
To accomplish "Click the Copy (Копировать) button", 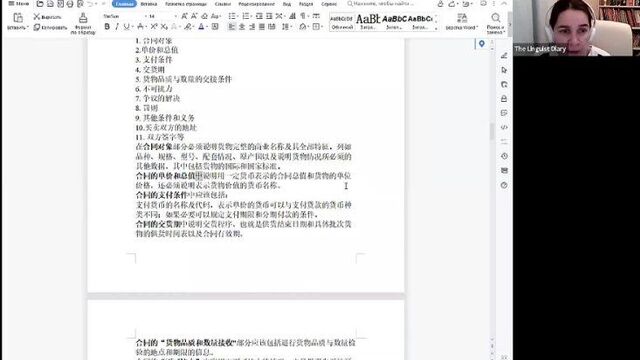I will (x=50, y=27).
